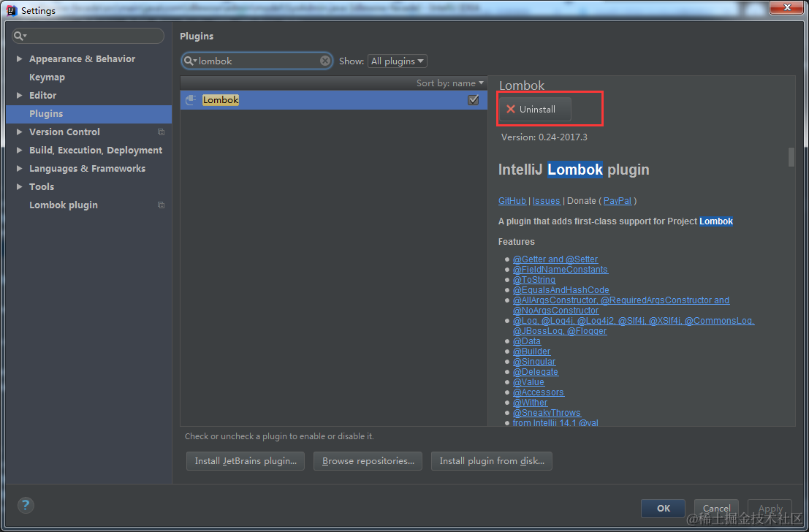This screenshot has height=532, width=809.
Task: Click Install plugin from disk button
Action: 492,461
